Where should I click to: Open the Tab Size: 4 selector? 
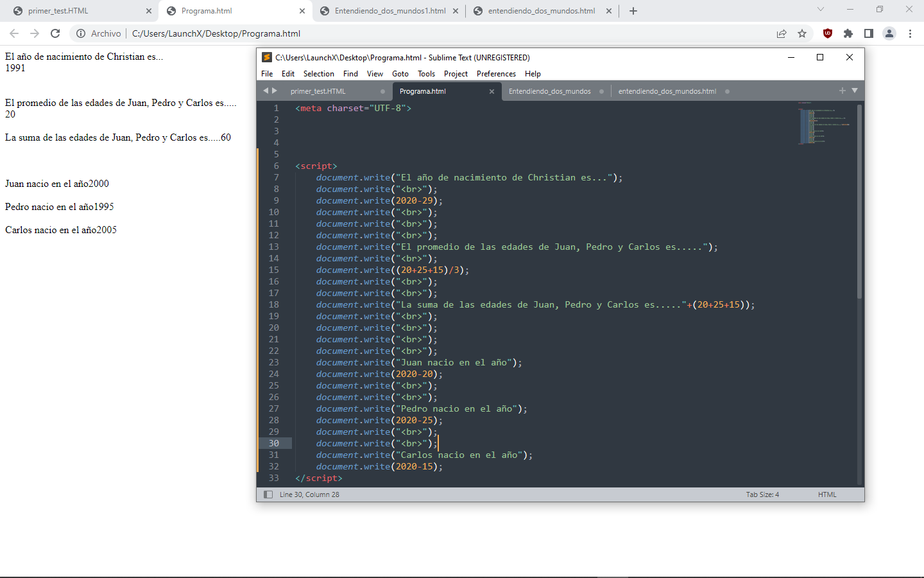(762, 495)
